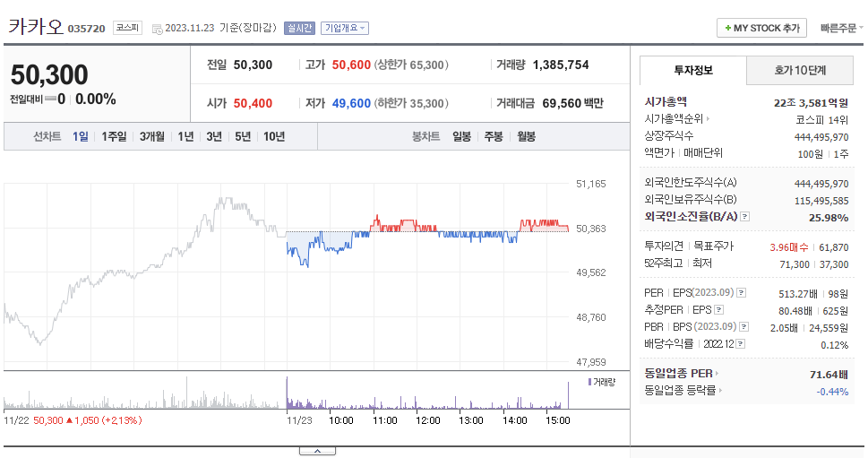Select the 3년 line chart period
This screenshot has height=458, width=868.
click(214, 136)
